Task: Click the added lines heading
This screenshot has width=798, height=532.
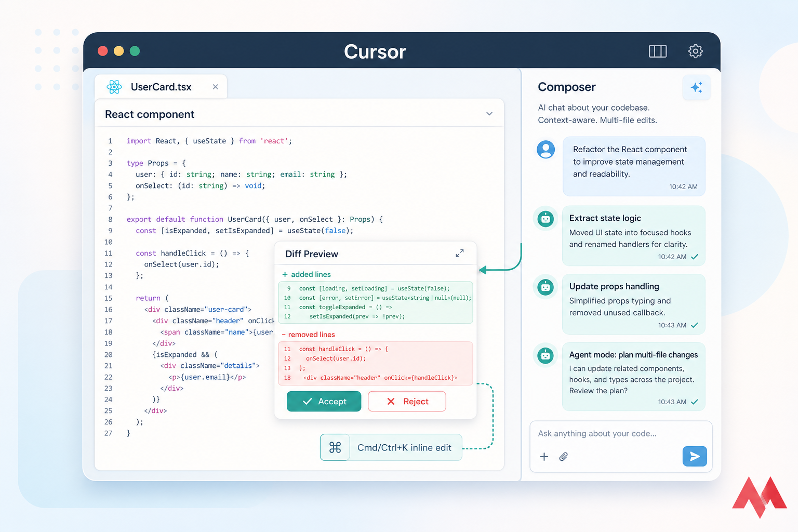Action: coord(307,274)
